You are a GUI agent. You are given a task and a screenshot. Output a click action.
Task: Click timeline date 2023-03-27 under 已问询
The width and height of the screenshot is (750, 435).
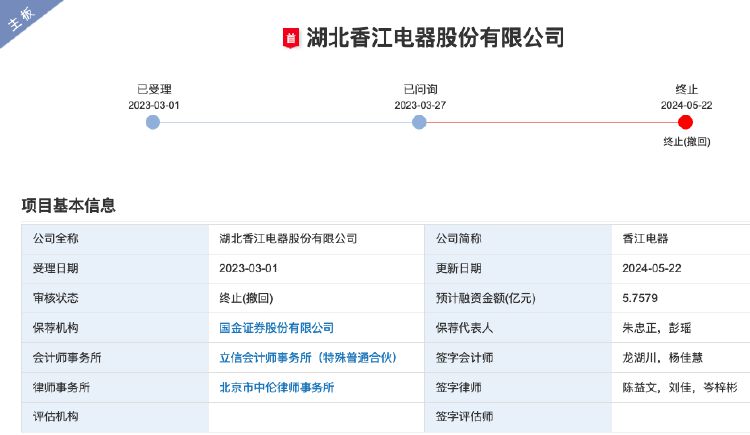pos(420,105)
